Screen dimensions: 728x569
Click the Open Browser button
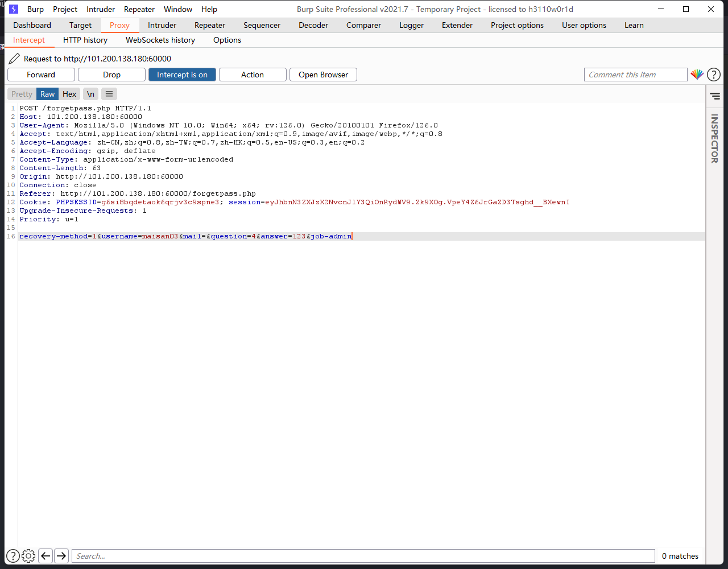[x=323, y=75]
